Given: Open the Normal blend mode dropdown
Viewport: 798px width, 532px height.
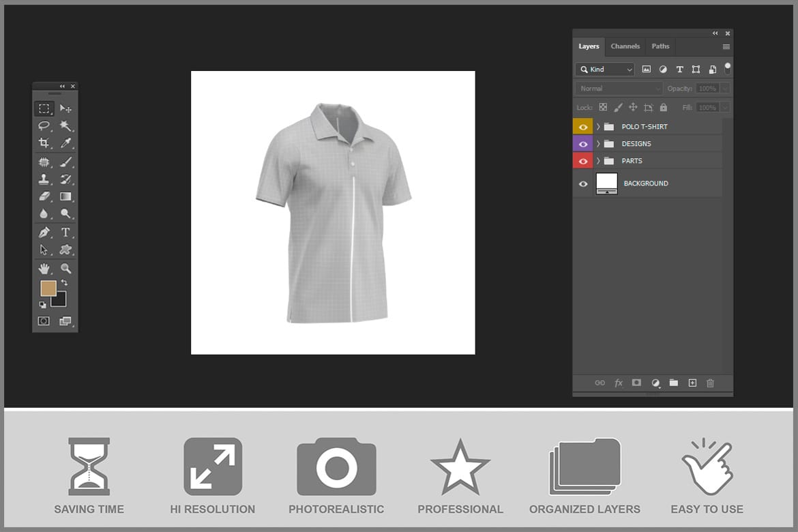Looking at the screenshot, I should click(x=619, y=89).
